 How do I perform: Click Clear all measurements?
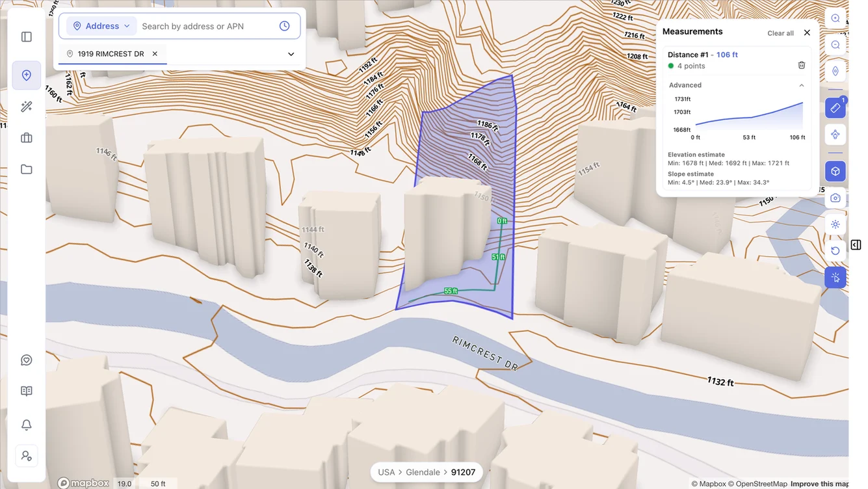780,33
